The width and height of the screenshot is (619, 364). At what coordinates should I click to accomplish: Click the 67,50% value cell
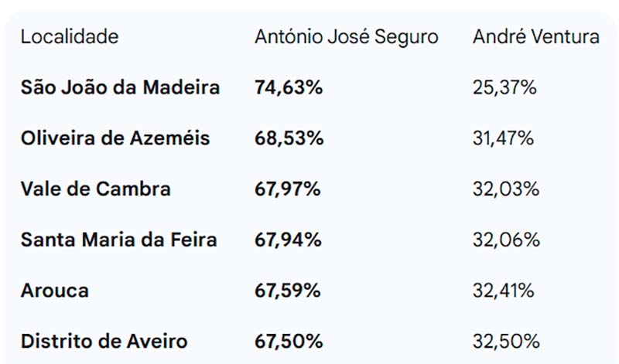point(288,341)
